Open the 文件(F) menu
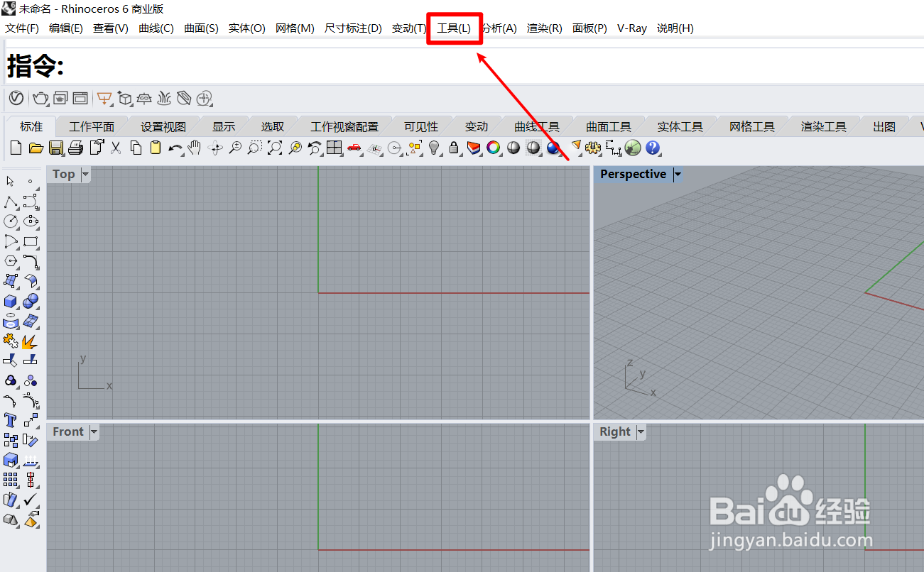Viewport: 924px width, 572px height. coord(22,28)
